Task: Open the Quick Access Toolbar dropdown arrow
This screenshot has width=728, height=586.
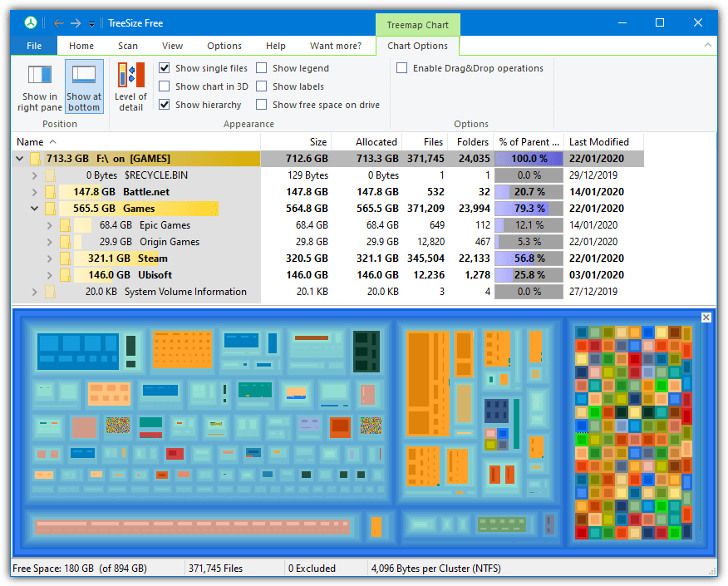Action: click(90, 23)
